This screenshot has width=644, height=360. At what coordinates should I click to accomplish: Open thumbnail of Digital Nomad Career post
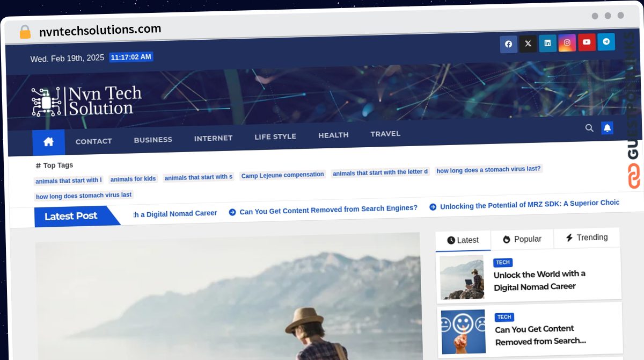[x=462, y=277]
